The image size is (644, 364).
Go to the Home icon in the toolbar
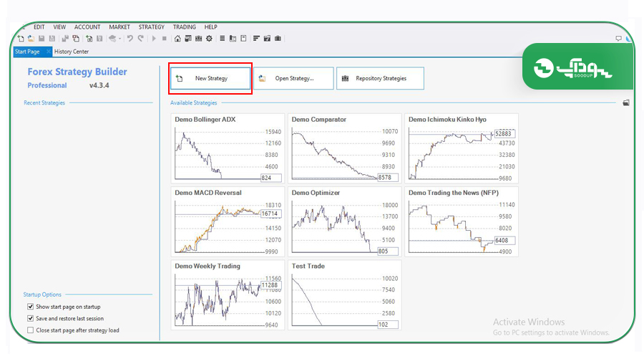[x=177, y=39]
